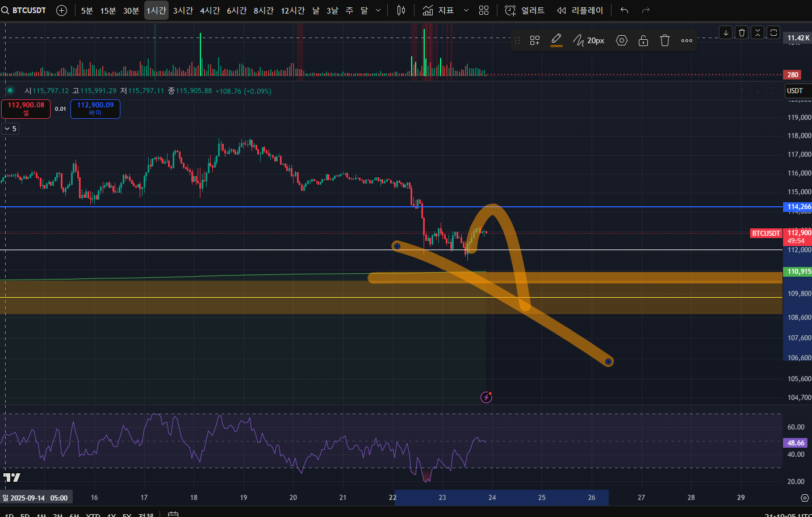This screenshot has height=517, width=812.
Task: Expand the timeframe interval dropdown chevron
Action: click(x=379, y=10)
